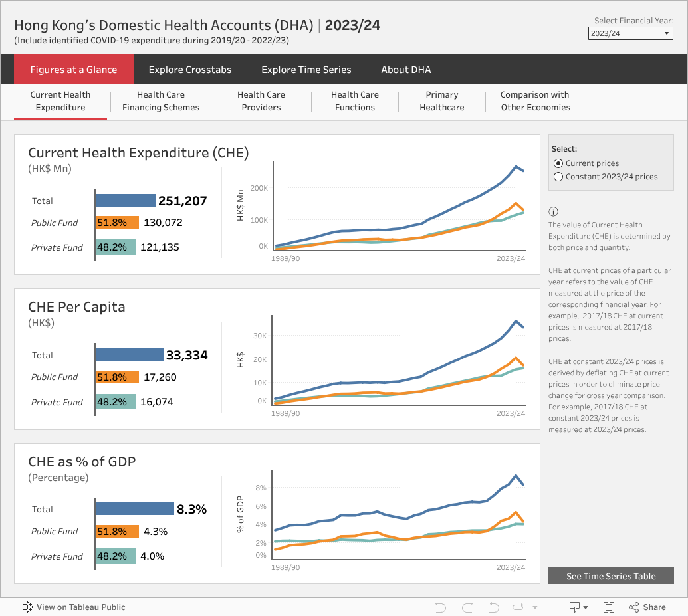Enter full screen mode via icon

[608, 607]
